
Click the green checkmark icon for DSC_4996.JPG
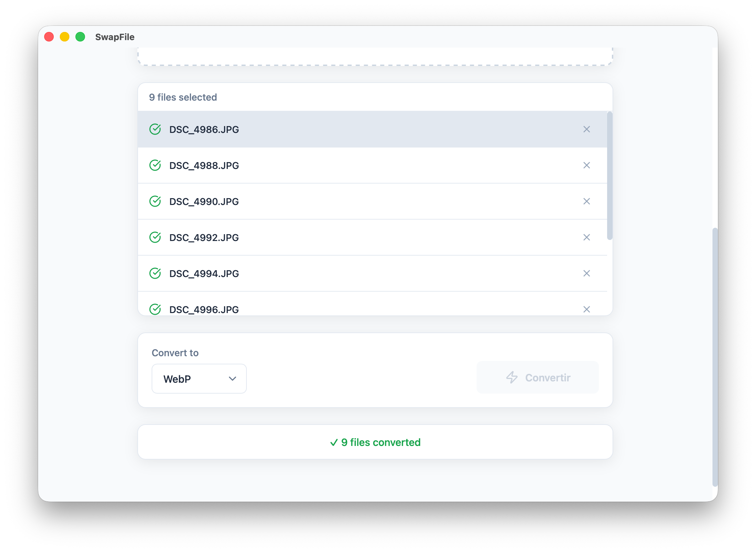(155, 309)
